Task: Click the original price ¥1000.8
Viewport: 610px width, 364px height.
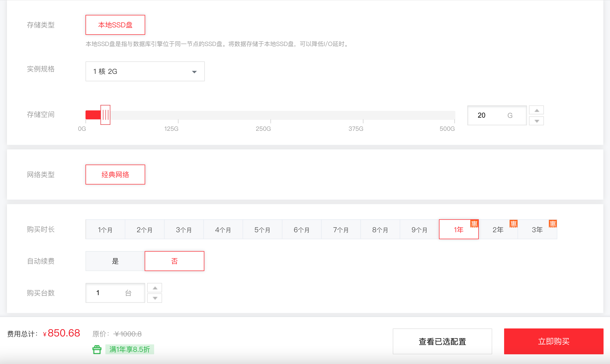Action: click(x=128, y=334)
